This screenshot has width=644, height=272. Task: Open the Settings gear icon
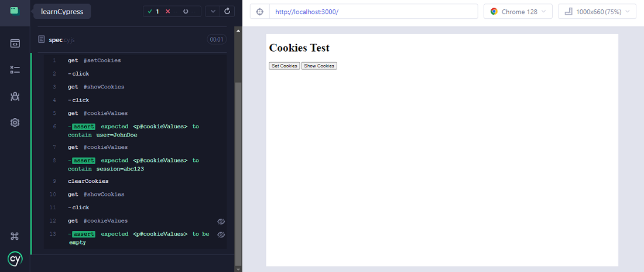15,123
